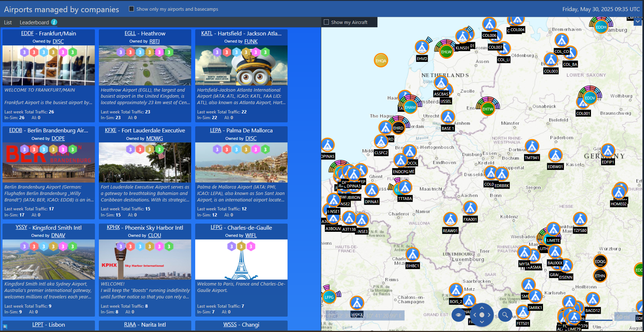Screen dimensions: 644x332
Task: Click the BASE 1 basecamp tent marker
Action: coord(448,117)
